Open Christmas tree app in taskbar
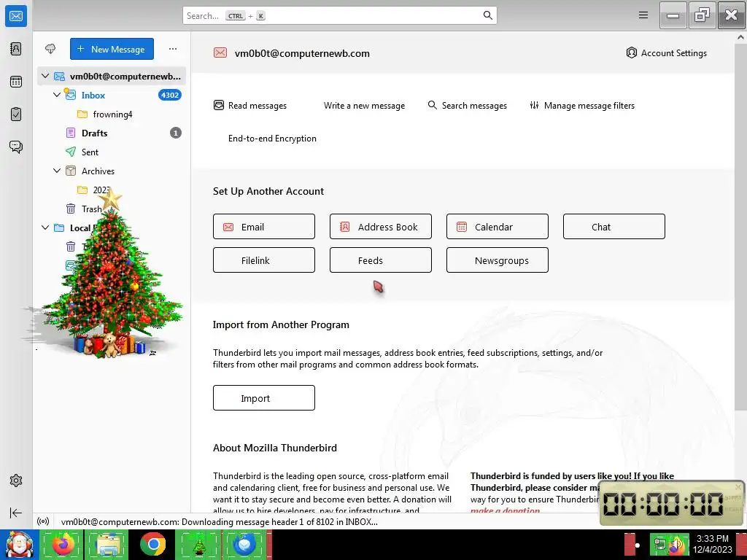Image resolution: width=747 pixels, height=560 pixels. pyautogui.click(x=198, y=544)
